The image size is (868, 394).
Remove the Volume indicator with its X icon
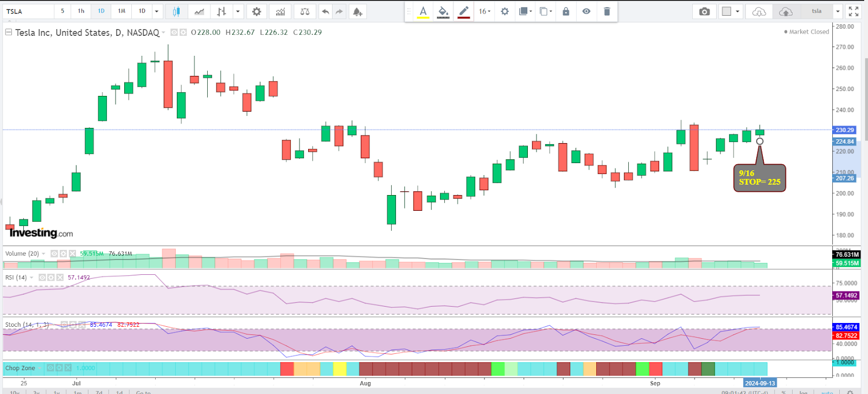pyautogui.click(x=72, y=254)
